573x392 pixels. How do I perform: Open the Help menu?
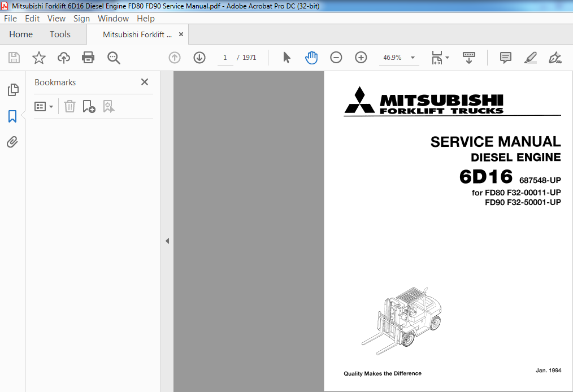point(145,18)
